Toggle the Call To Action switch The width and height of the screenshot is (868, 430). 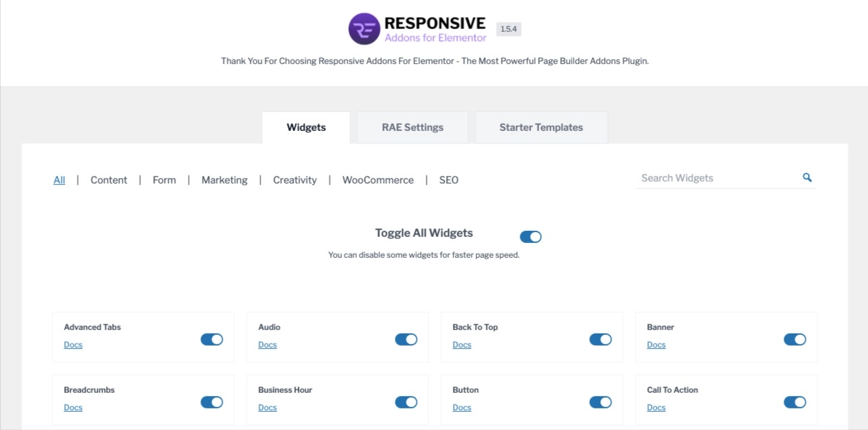coord(795,402)
